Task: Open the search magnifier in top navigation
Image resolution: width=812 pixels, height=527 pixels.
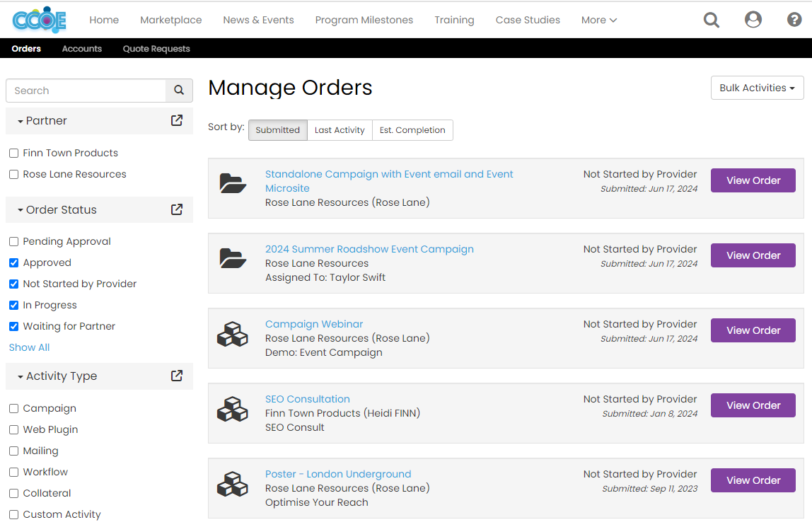Action: coord(711,20)
